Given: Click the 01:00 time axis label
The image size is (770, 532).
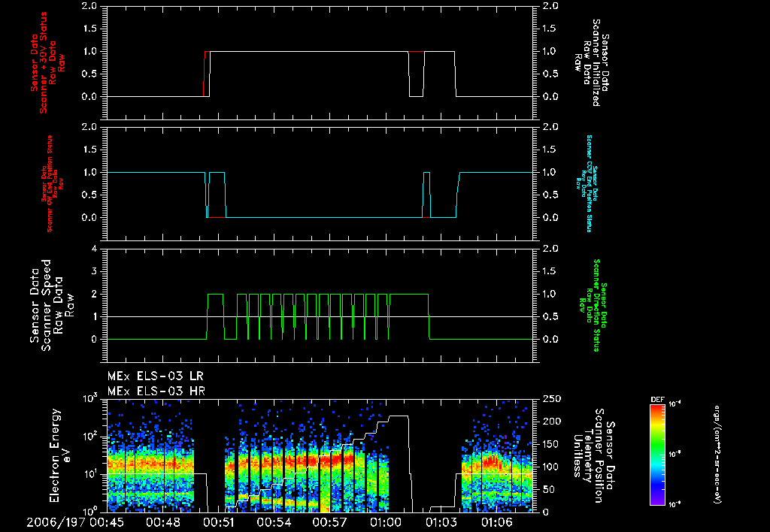Looking at the screenshot, I should (x=386, y=522).
